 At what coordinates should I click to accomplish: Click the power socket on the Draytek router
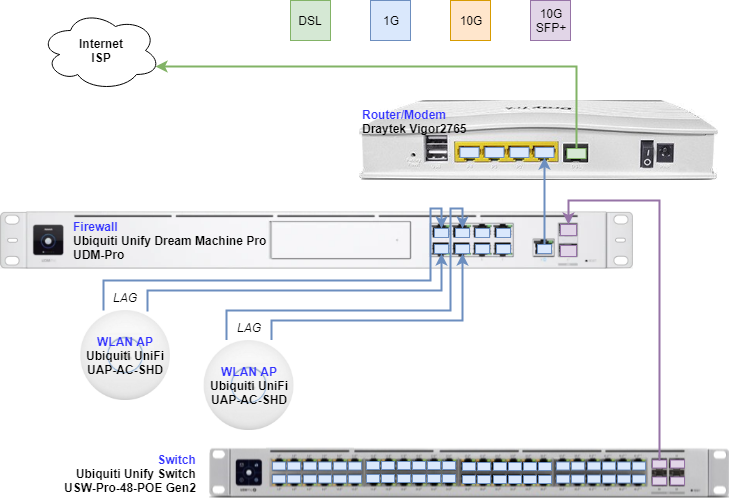click(x=665, y=153)
